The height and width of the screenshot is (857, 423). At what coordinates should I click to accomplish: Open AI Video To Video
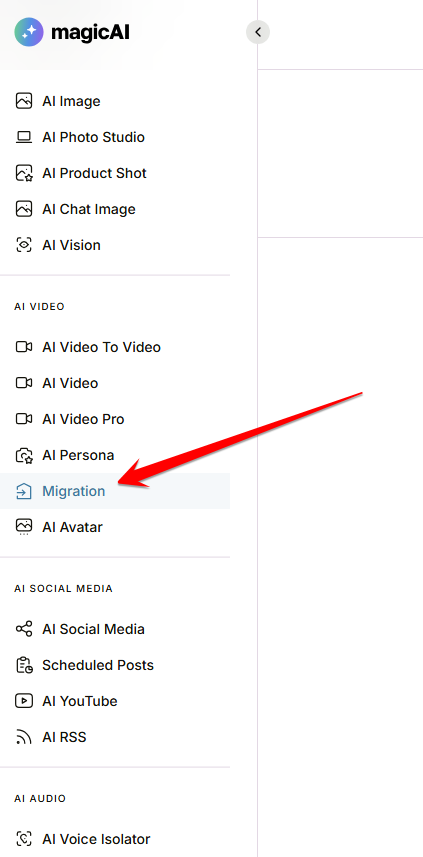click(115, 347)
